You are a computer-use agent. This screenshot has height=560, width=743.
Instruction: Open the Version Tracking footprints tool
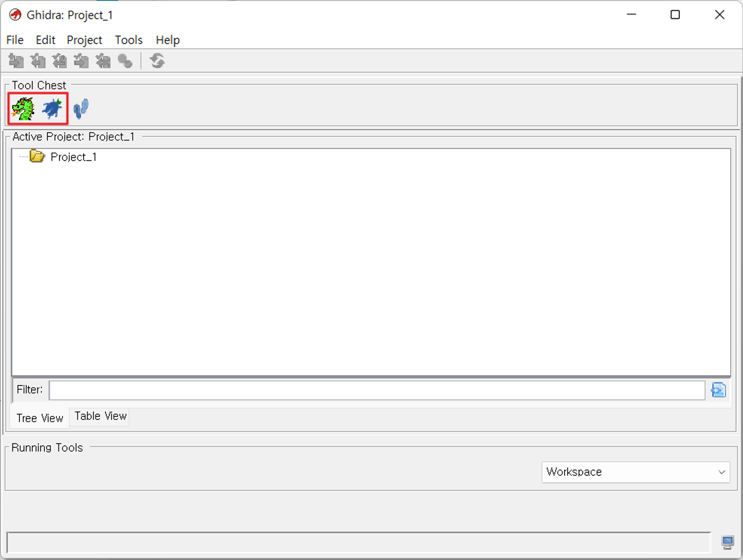(x=81, y=109)
